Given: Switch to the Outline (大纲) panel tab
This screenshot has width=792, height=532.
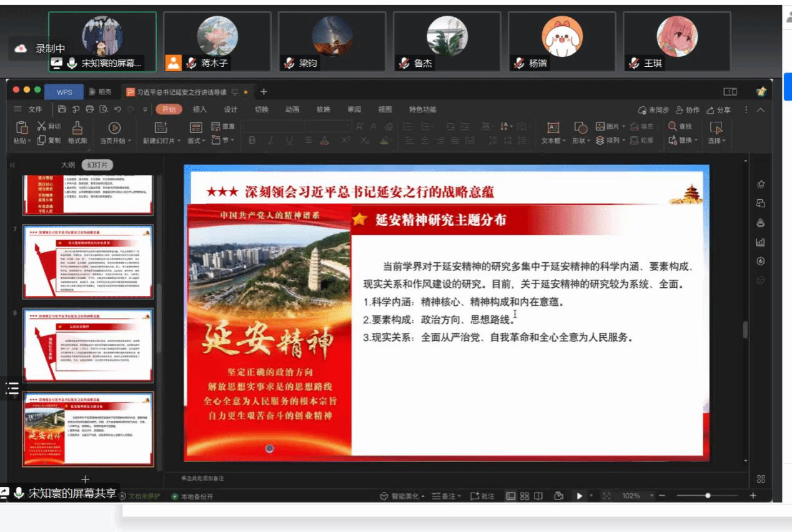Looking at the screenshot, I should [x=67, y=165].
